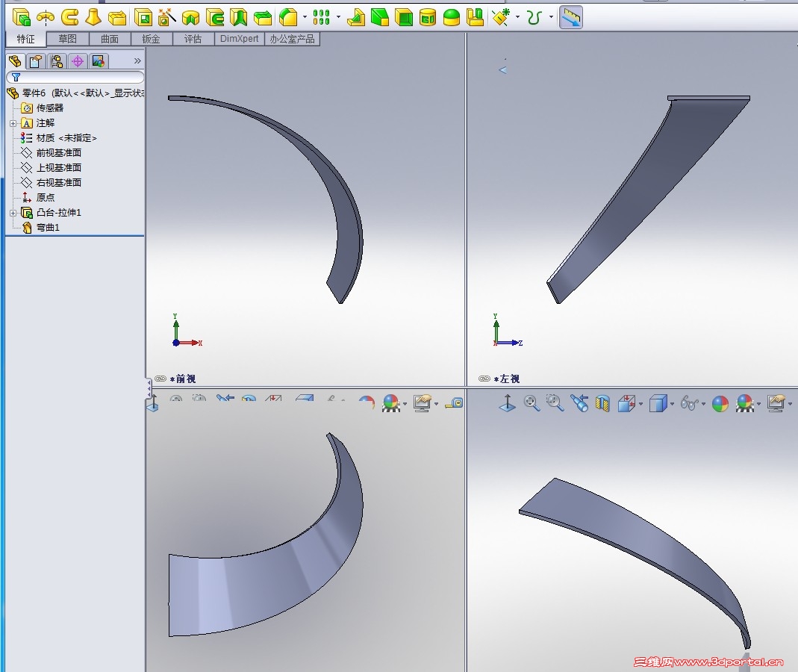Click the feature tree filter field

click(x=75, y=78)
